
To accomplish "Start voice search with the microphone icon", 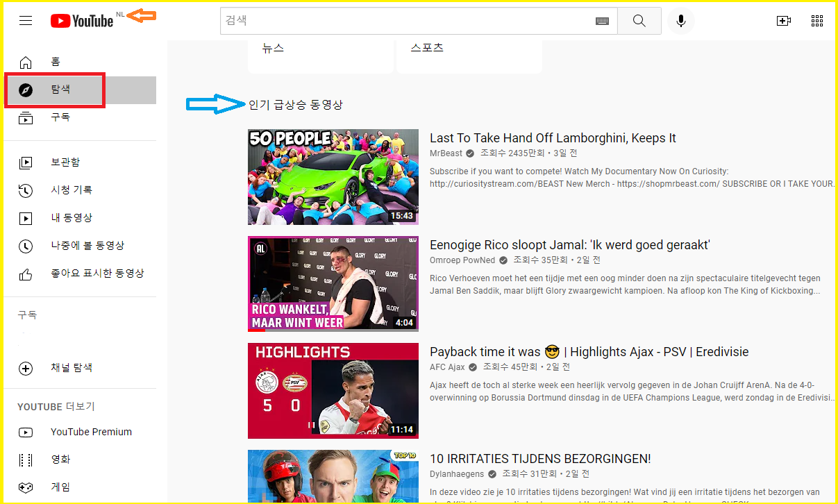I will click(681, 21).
